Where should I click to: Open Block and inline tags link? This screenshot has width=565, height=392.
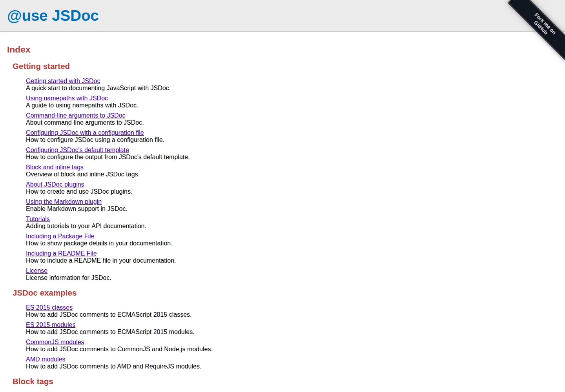coord(55,167)
